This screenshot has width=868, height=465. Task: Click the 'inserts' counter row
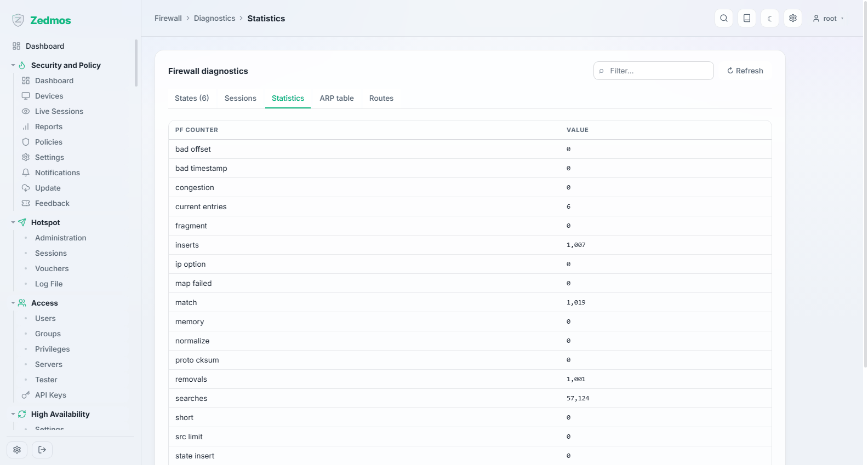(470, 245)
